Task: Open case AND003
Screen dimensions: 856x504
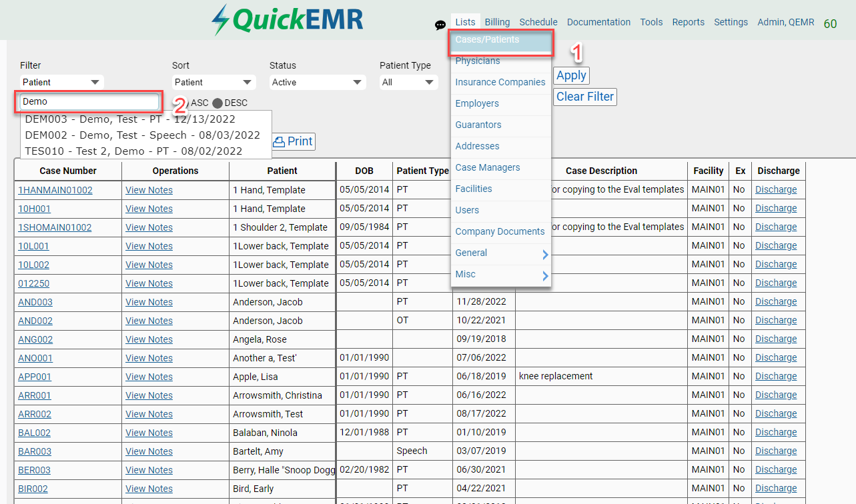Action: pyautogui.click(x=35, y=302)
